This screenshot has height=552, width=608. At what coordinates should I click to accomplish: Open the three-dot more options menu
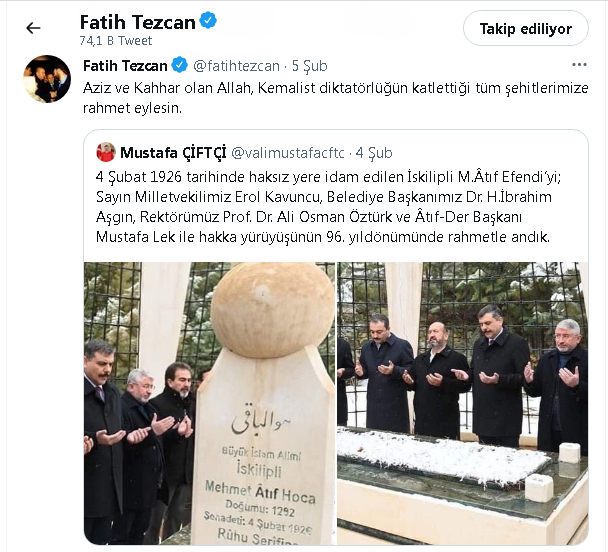579,65
